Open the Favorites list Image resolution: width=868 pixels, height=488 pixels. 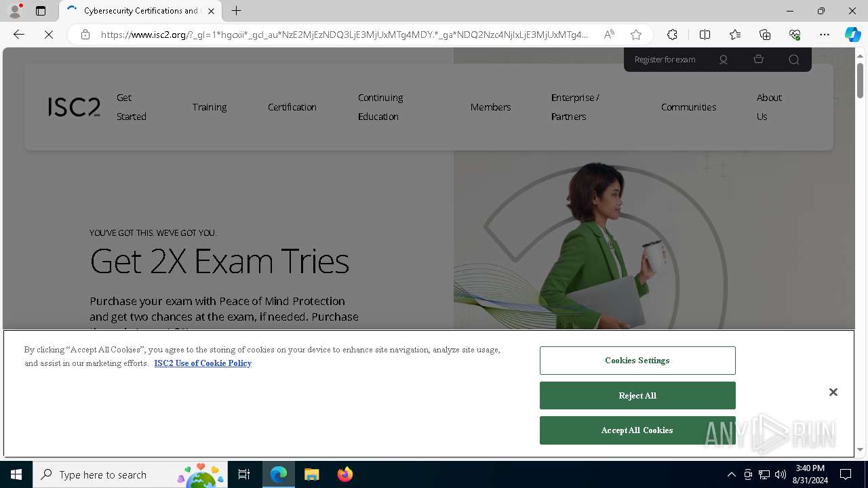(x=735, y=35)
